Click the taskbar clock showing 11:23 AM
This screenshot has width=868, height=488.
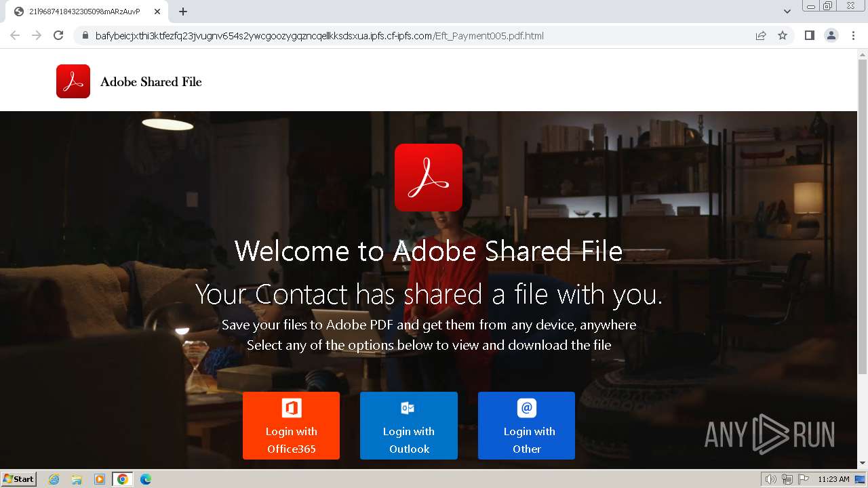click(833, 479)
